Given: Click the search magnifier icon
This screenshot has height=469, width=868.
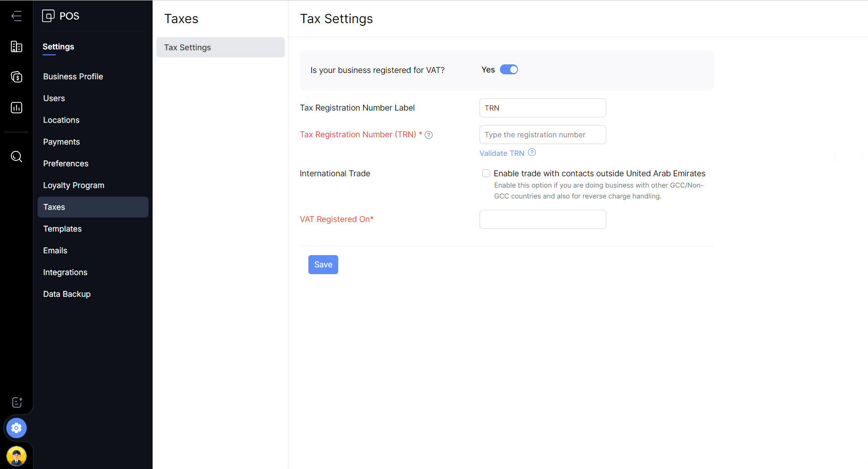Looking at the screenshot, I should pyautogui.click(x=16, y=157).
